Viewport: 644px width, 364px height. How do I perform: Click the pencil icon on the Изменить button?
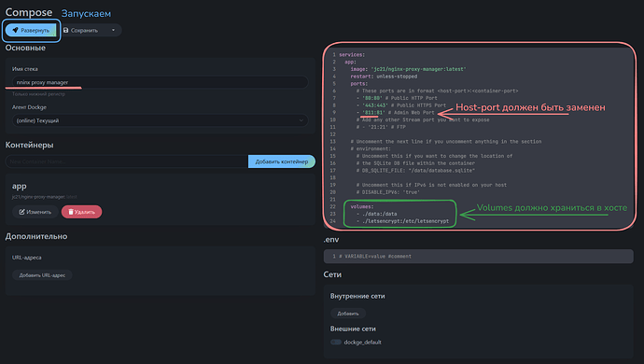coord(21,212)
